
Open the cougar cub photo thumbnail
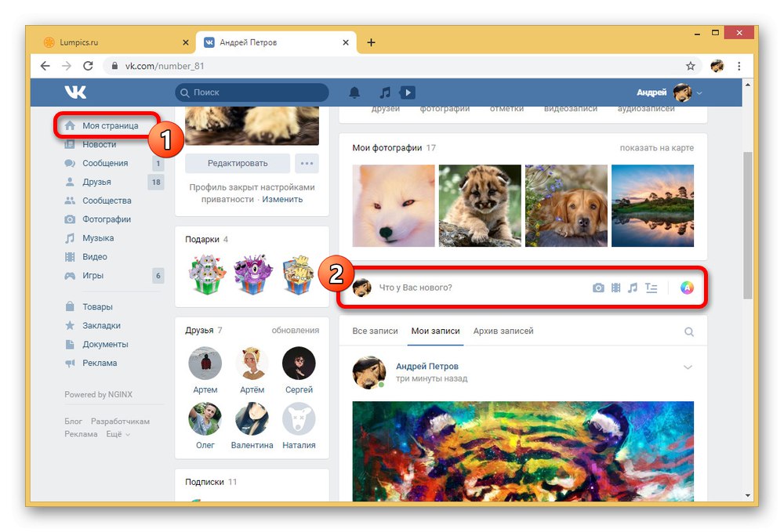click(480, 206)
